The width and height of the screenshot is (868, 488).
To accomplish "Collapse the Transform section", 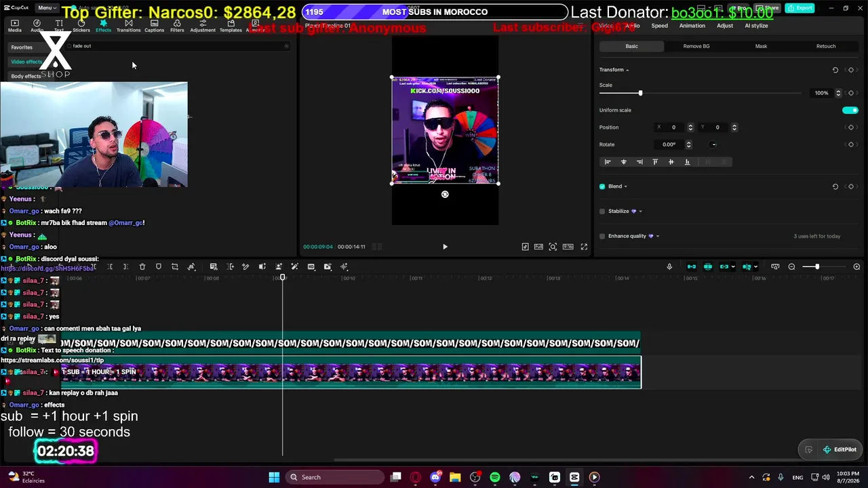I will pyautogui.click(x=627, y=70).
